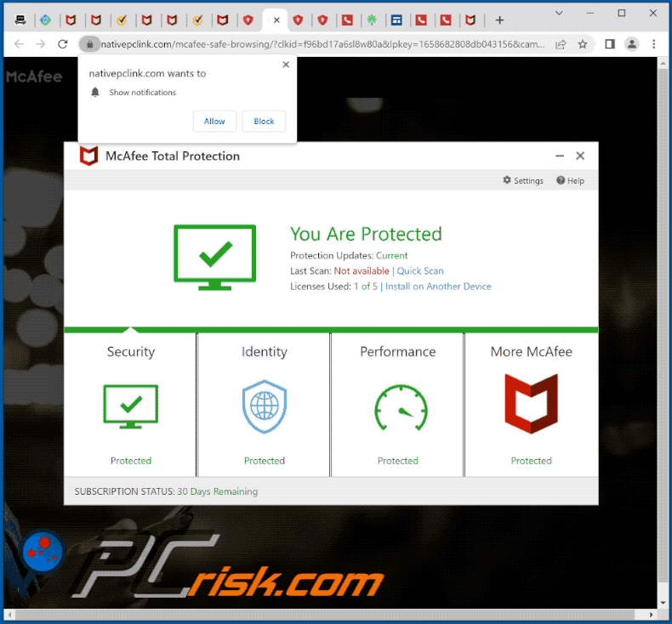This screenshot has width=672, height=624.
Task: Open the blue window favicon tab
Action: point(396,20)
